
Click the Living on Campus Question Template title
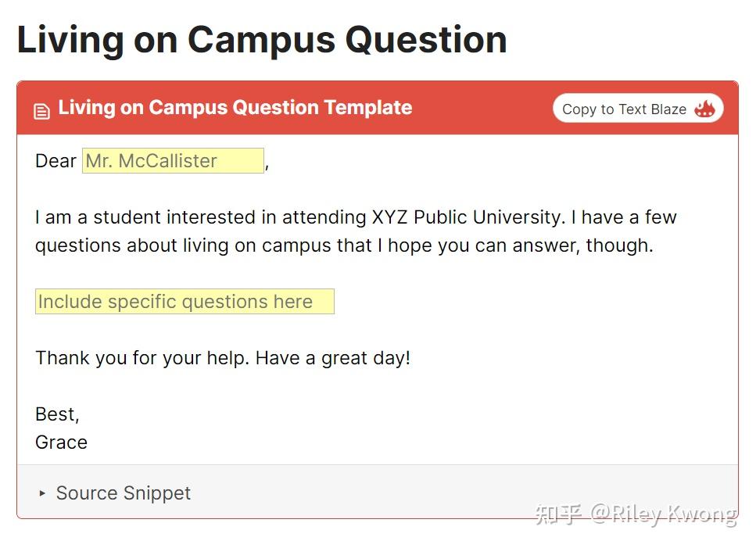click(x=235, y=108)
